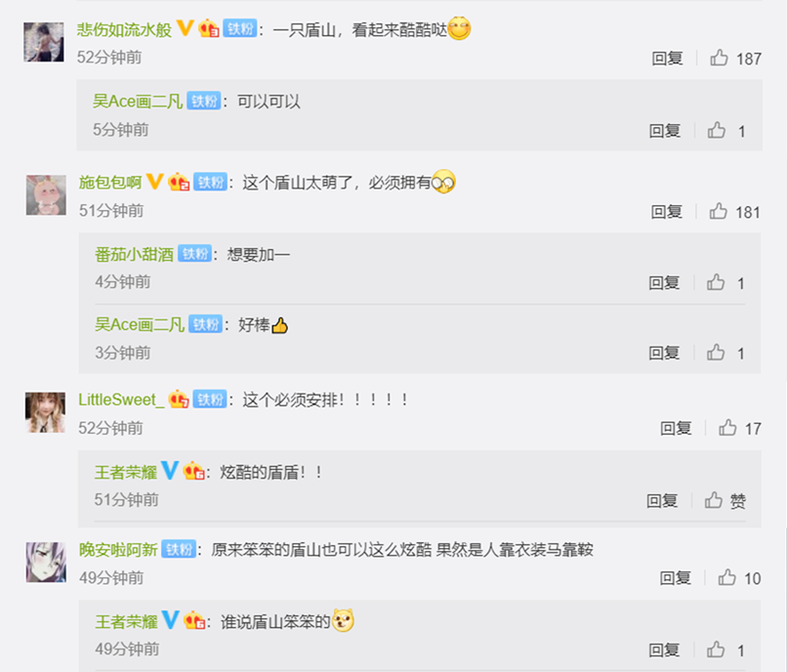Like 番茄小甜酒's reply 想要加一
787x672 pixels.
coord(716,282)
